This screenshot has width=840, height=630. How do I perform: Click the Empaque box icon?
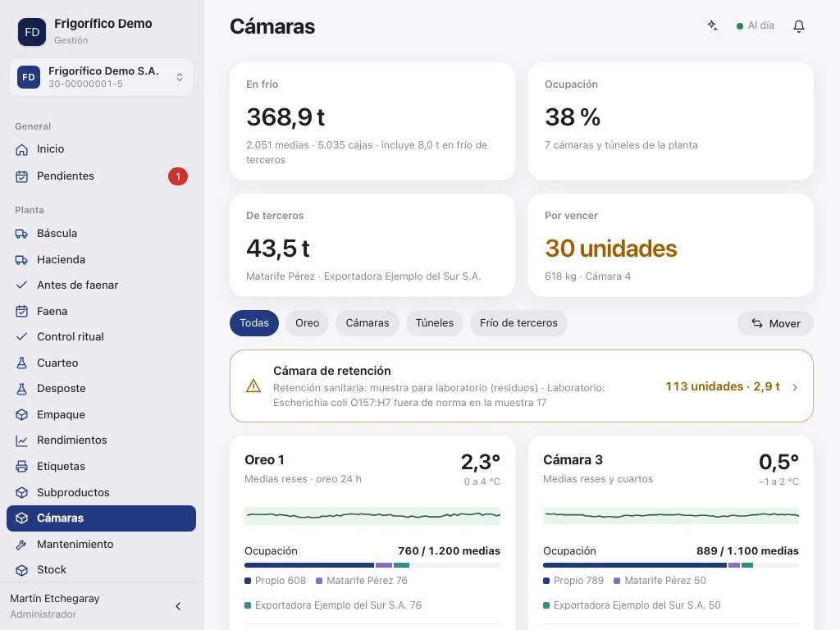tap(21, 414)
